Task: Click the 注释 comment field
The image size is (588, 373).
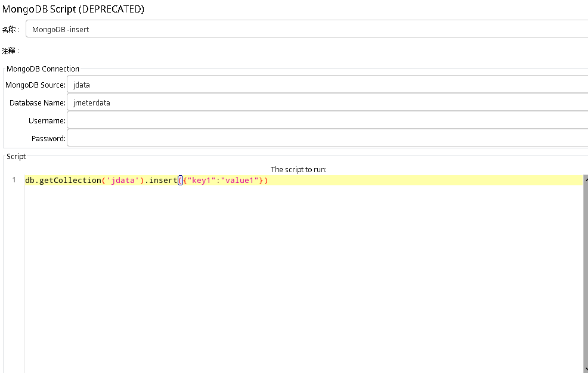Action: 239,51
